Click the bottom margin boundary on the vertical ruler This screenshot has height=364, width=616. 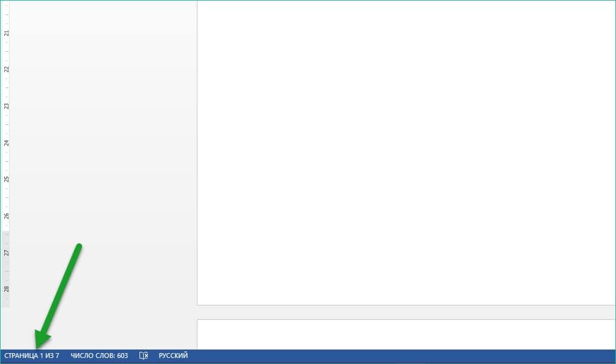click(6, 232)
